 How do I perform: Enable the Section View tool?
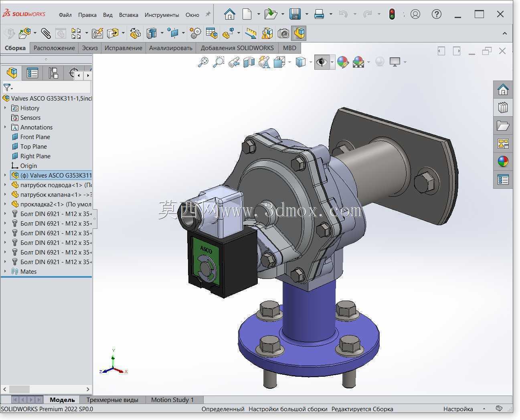tap(249, 62)
